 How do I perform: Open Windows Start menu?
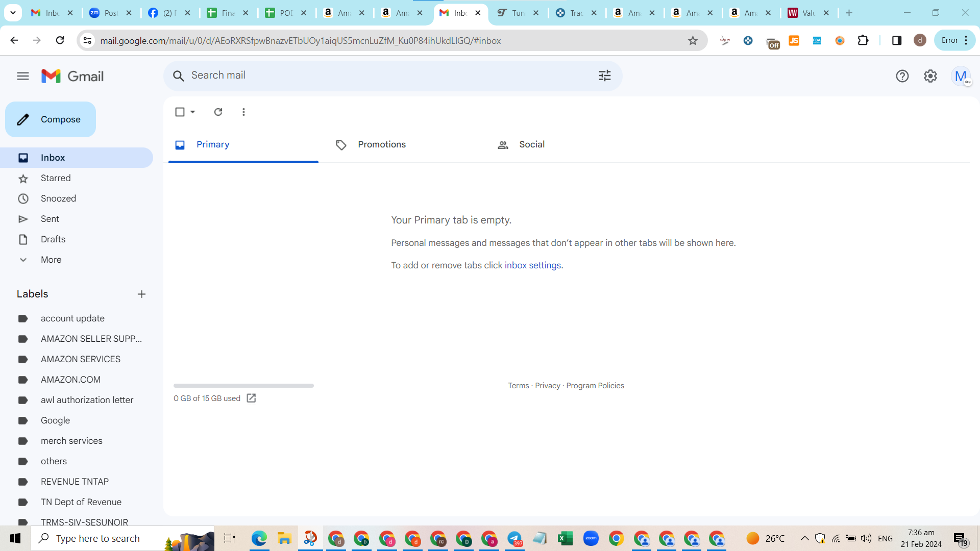point(15,538)
